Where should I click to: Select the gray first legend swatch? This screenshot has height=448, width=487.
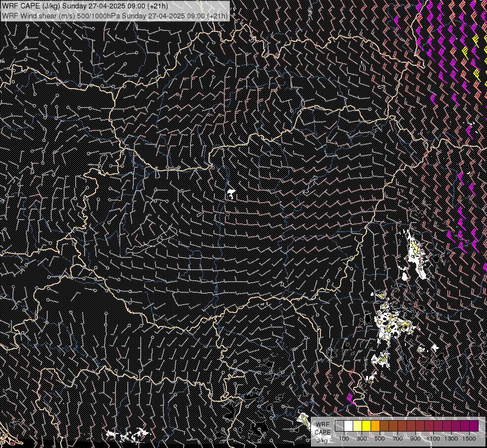[339, 426]
